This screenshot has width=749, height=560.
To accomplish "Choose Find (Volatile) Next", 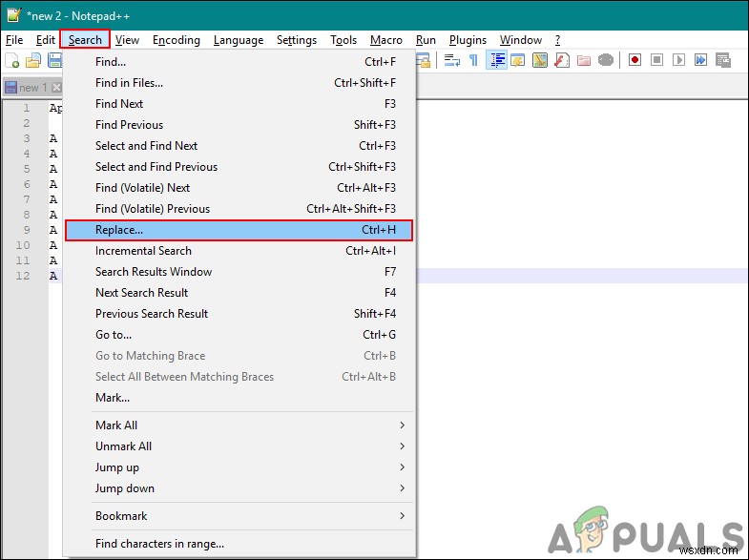I will tap(239, 188).
